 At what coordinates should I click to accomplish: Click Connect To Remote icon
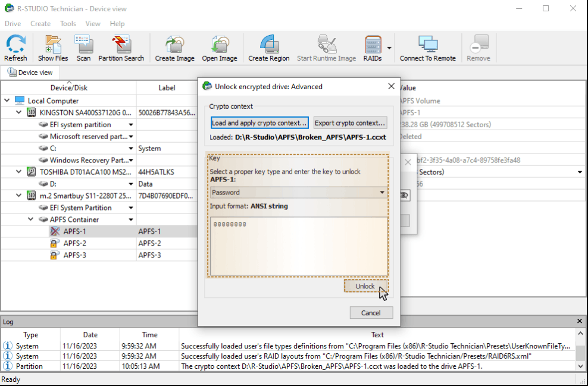tap(428, 48)
